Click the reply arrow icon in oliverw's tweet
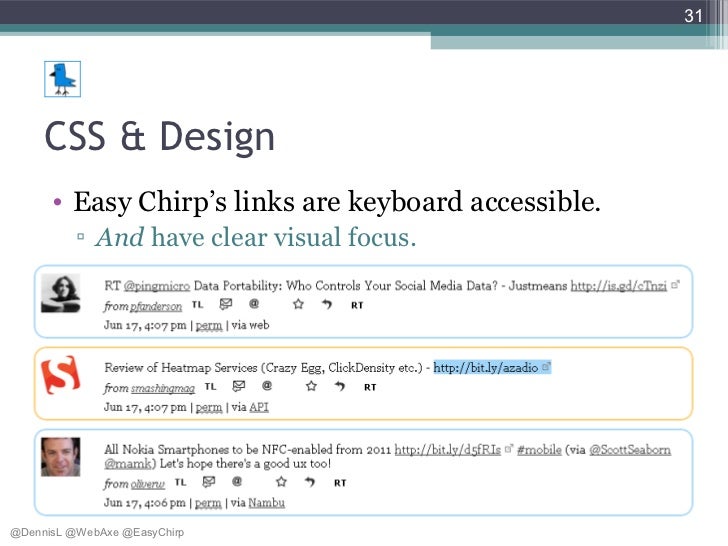The image size is (728, 546). point(310,481)
